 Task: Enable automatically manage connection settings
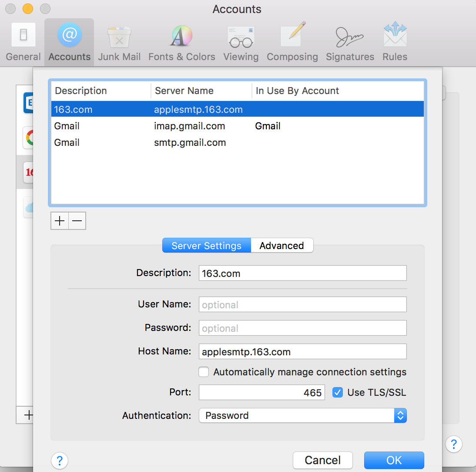pyautogui.click(x=203, y=372)
